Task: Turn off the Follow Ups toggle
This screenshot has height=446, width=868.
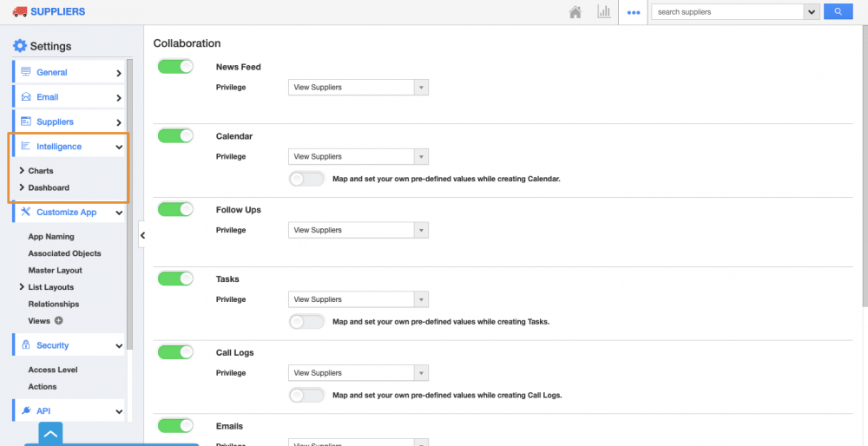Action: tap(175, 210)
